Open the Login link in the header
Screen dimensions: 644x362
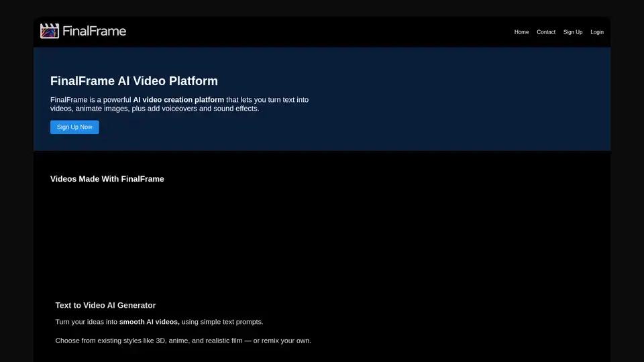click(597, 32)
